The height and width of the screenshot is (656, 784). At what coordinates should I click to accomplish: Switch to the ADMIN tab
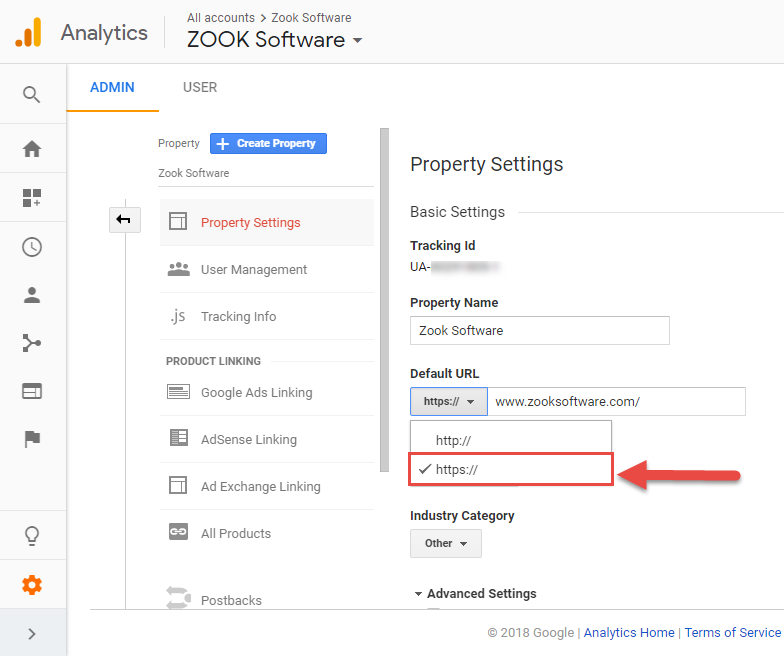pos(112,88)
